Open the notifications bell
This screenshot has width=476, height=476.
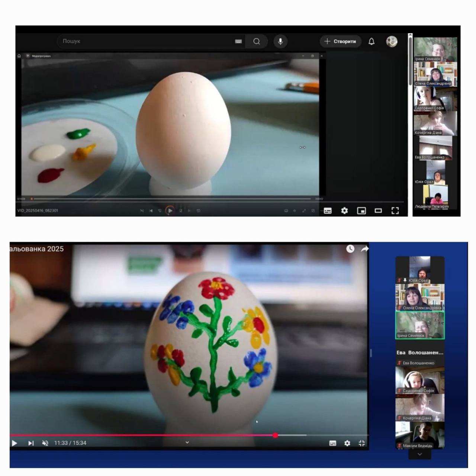pos(371,41)
